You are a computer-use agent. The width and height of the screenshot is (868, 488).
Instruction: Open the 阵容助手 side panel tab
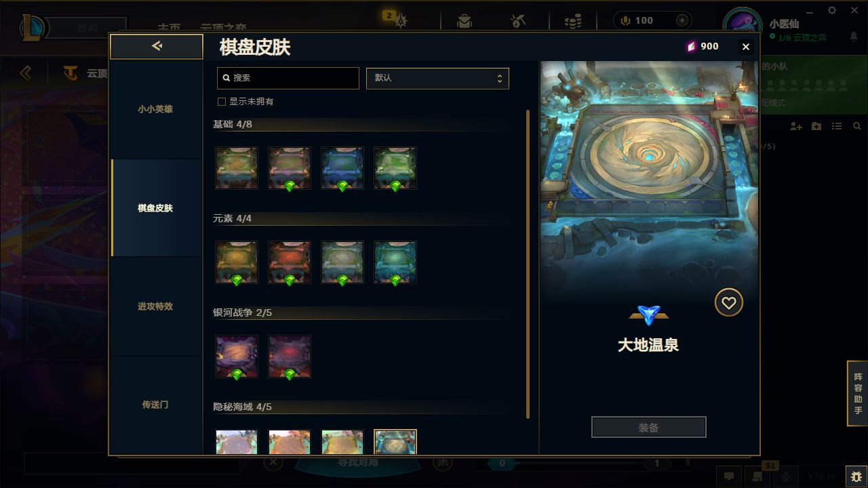[858, 393]
